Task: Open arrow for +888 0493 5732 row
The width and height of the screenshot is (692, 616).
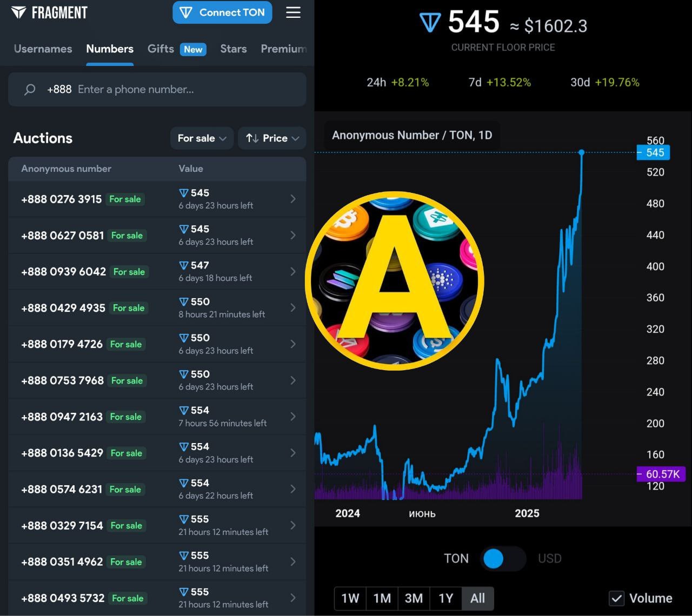Action: click(293, 598)
